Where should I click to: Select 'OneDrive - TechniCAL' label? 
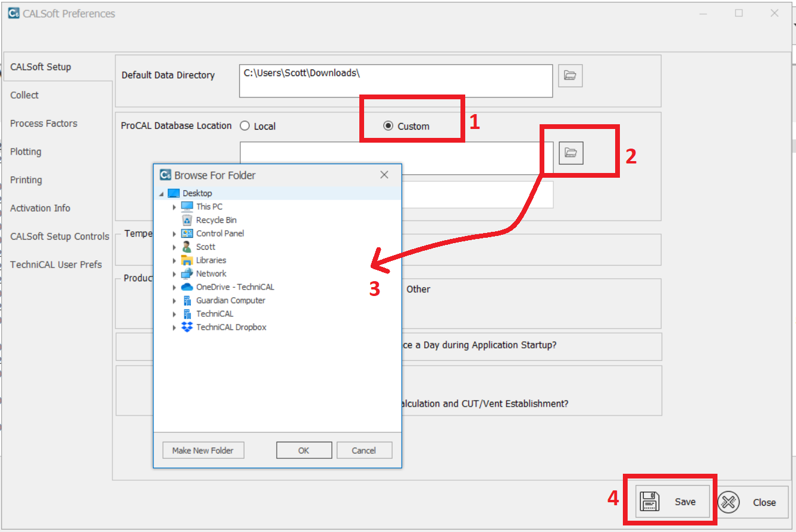click(x=236, y=287)
